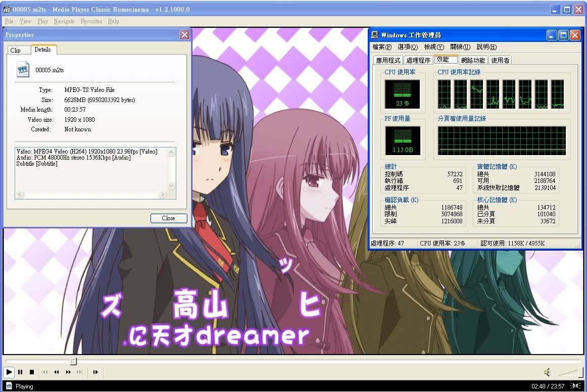Close the Windows Task Manager window
This screenshot has width=587, height=392.
point(575,35)
